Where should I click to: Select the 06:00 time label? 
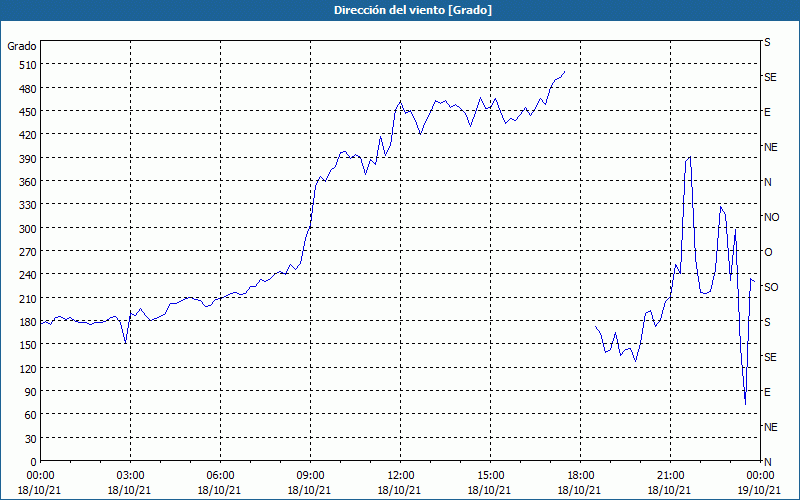[220, 476]
